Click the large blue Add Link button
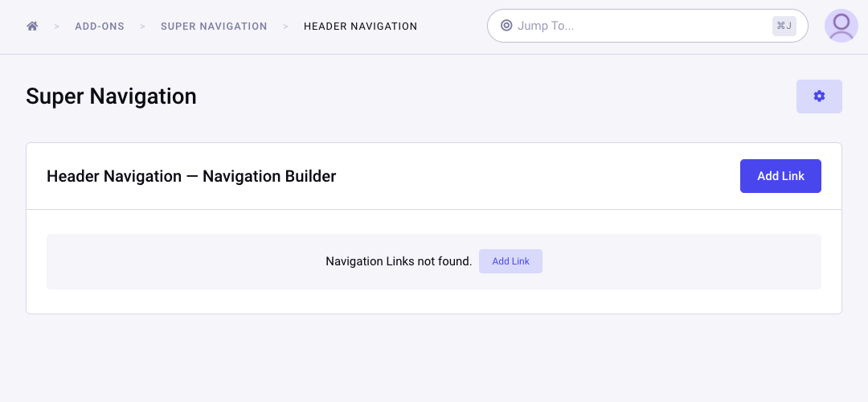Image resolution: width=868 pixels, height=402 pixels. [x=780, y=176]
